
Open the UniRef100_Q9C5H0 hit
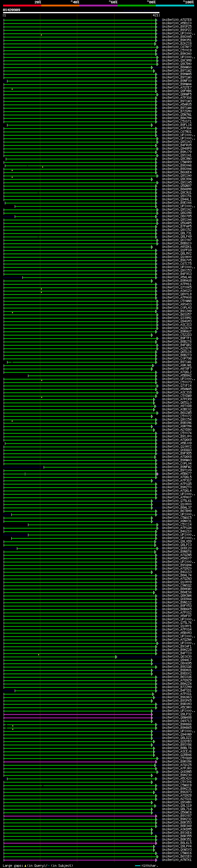[176, 64]
